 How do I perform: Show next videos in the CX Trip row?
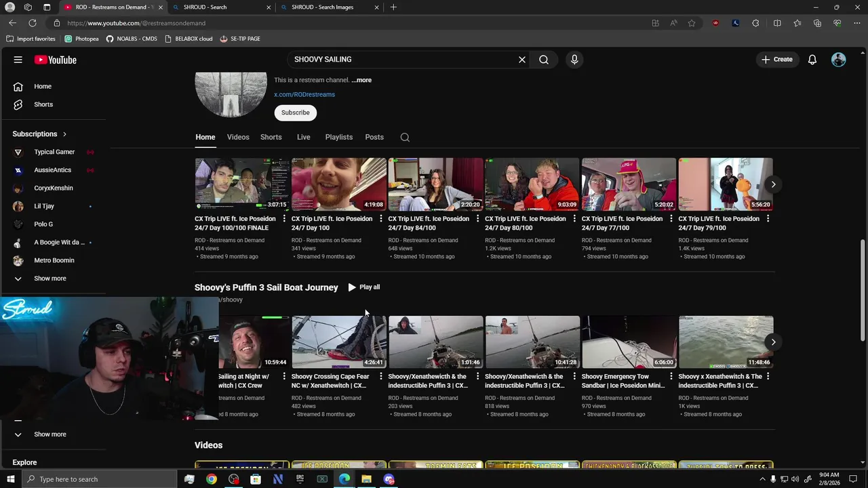773,184
